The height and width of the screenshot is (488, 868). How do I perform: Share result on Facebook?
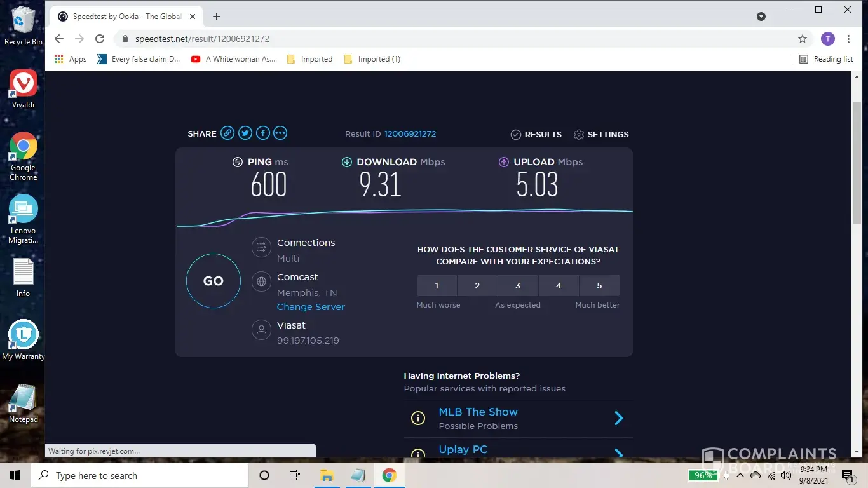click(262, 133)
